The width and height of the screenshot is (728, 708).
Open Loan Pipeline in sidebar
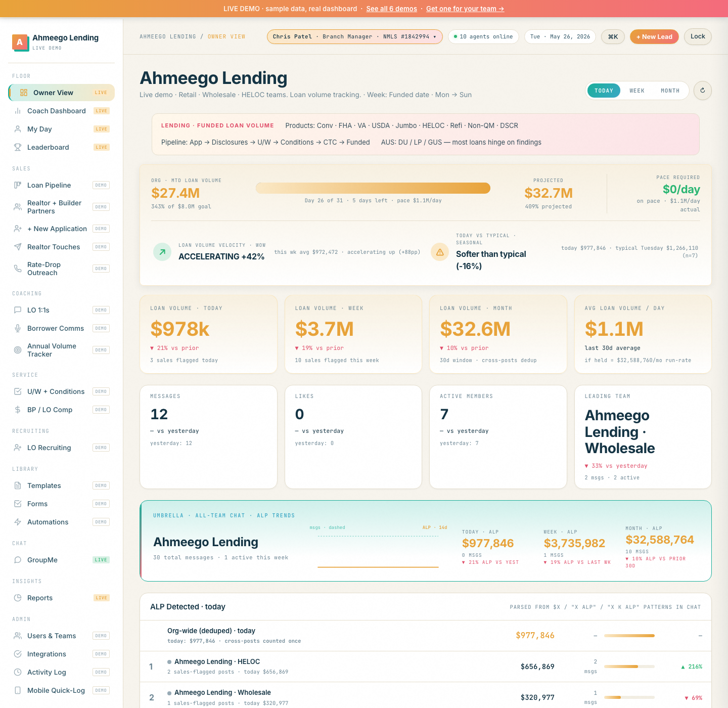(62, 185)
